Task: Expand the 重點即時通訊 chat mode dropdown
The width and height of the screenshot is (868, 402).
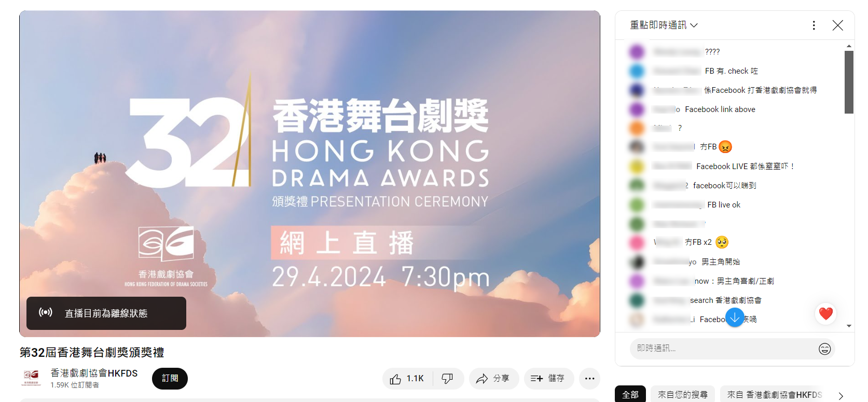Action: (664, 25)
